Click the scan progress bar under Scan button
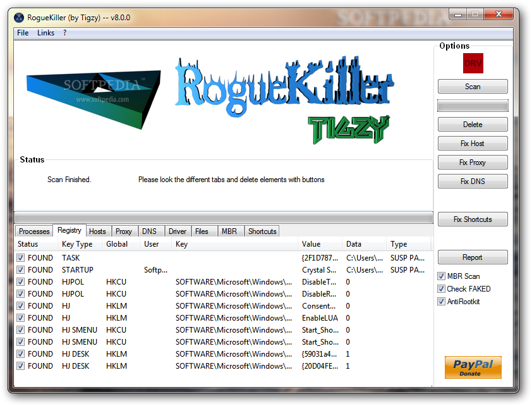The width and height of the screenshot is (532, 406). click(x=473, y=106)
